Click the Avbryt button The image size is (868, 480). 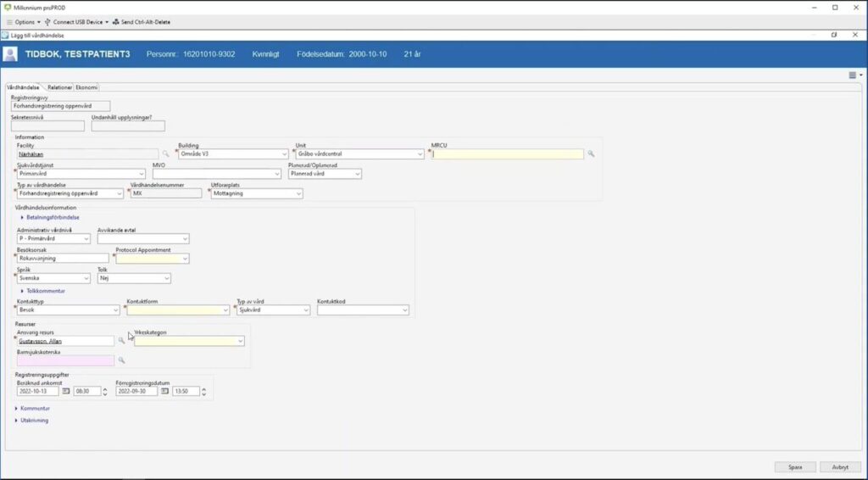tap(840, 466)
